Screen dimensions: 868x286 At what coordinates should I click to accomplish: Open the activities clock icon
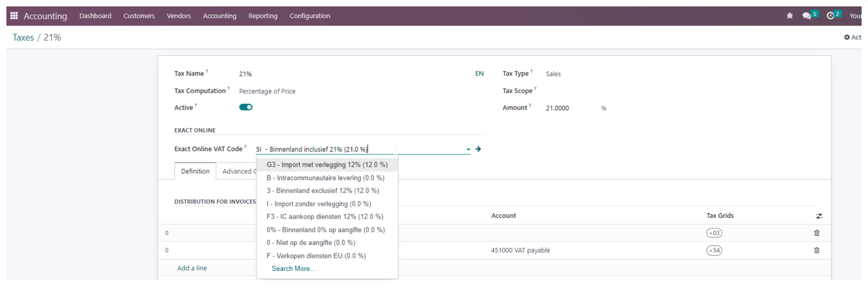pyautogui.click(x=830, y=16)
